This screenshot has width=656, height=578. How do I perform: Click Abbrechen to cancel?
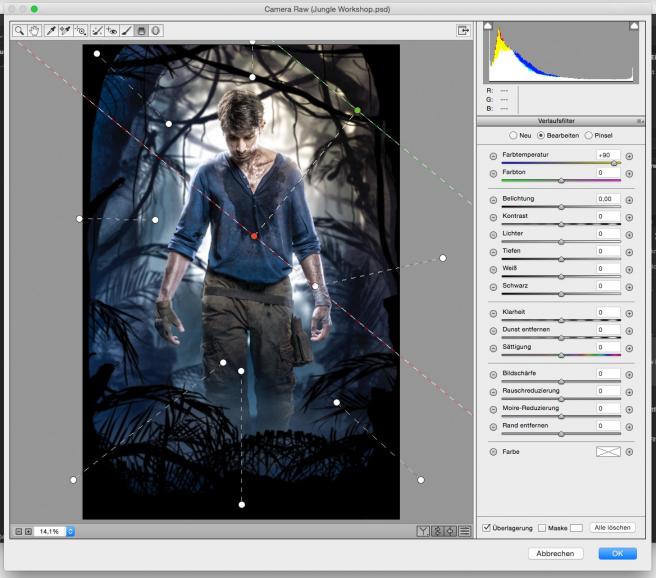(x=555, y=553)
